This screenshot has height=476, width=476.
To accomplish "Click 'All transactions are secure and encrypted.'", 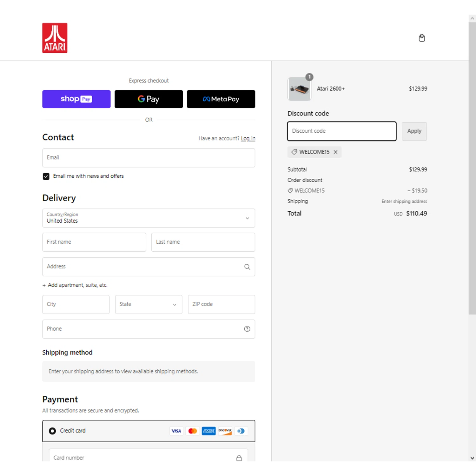I will pos(90,410).
